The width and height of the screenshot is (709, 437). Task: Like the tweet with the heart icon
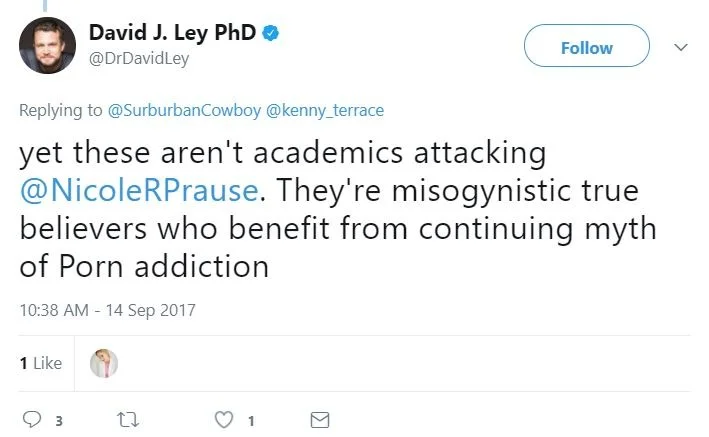pyautogui.click(x=224, y=420)
